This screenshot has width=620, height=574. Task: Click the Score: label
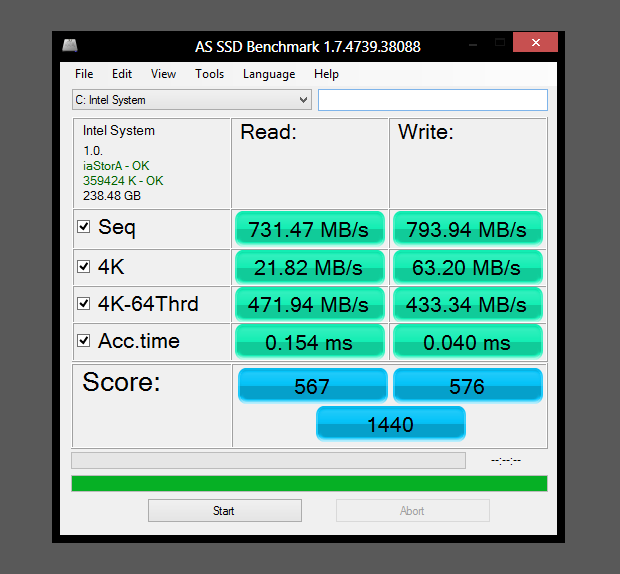point(121,382)
